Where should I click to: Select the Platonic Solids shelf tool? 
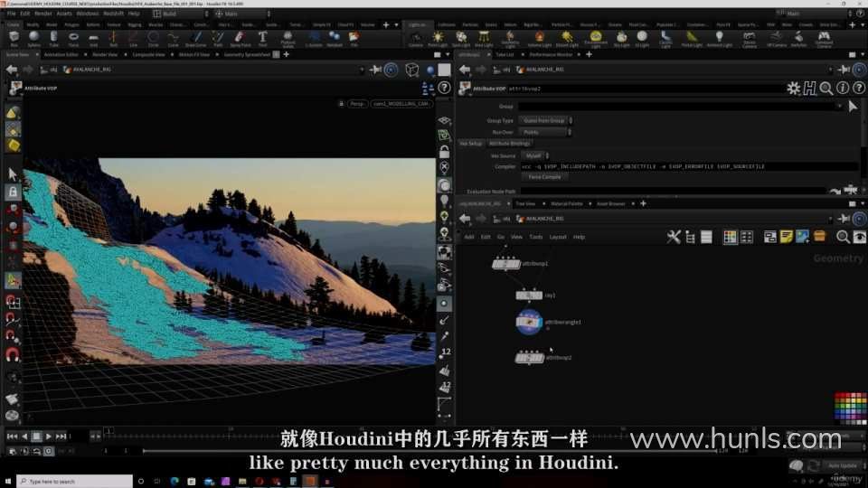tap(288, 38)
